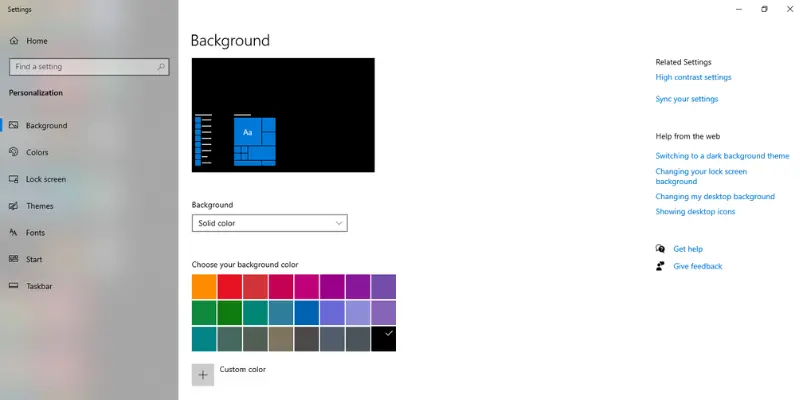
Task: Open the Solid color background dropdown
Action: [269, 223]
